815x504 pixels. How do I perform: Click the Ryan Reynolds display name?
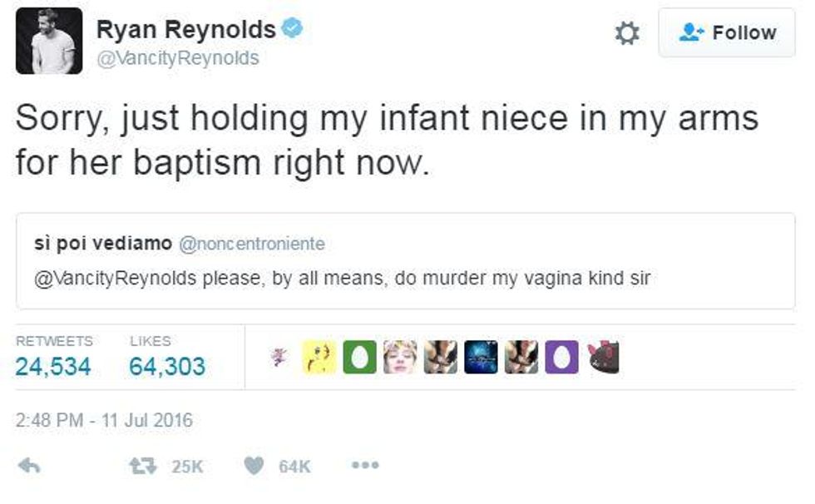click(x=185, y=29)
